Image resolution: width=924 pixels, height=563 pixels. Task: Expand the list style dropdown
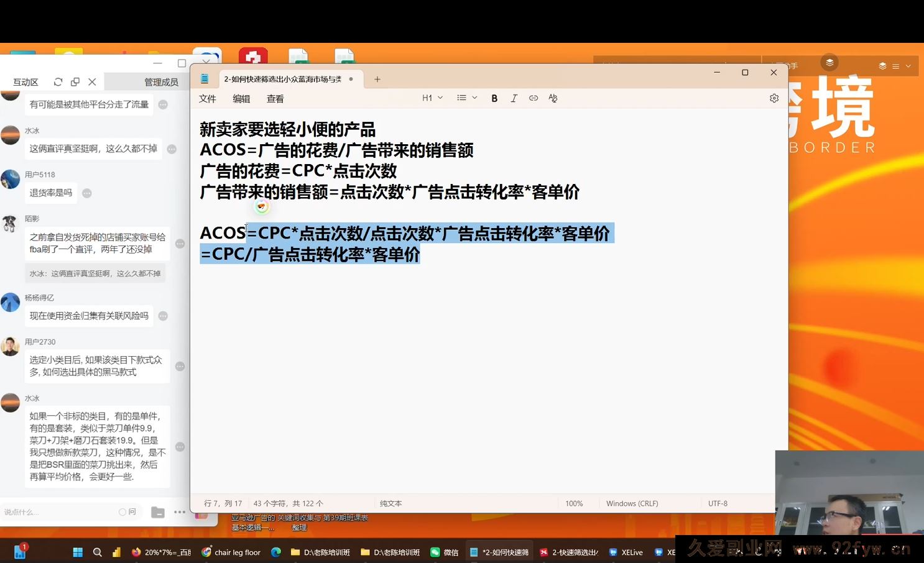(x=467, y=98)
